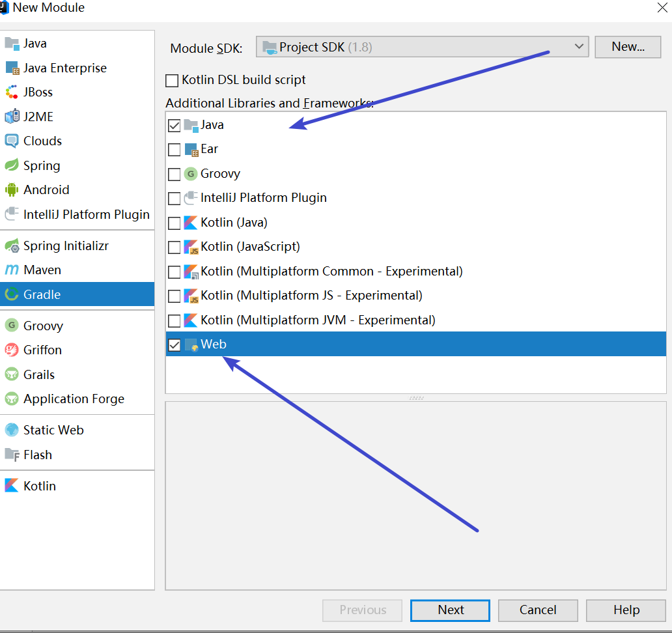Click the Ear framework icon
672x633 pixels.
[x=191, y=150]
